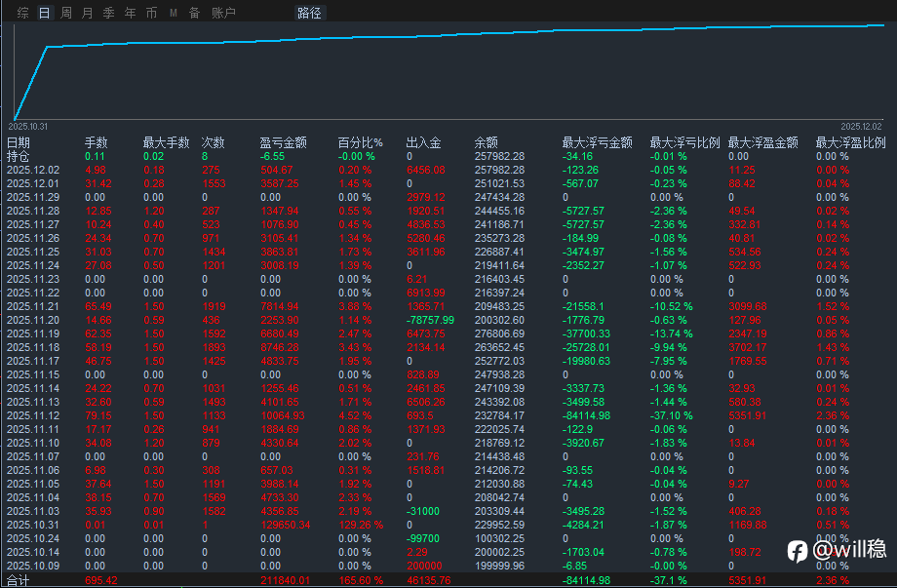Click the 日期 column header
Image resolution: width=897 pixels, height=588 pixels.
click(x=19, y=142)
